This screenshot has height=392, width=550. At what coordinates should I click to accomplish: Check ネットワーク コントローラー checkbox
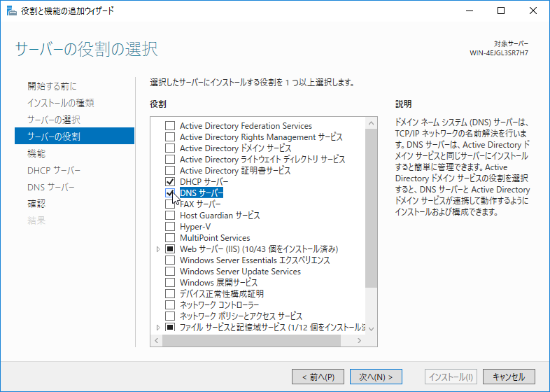(x=170, y=305)
